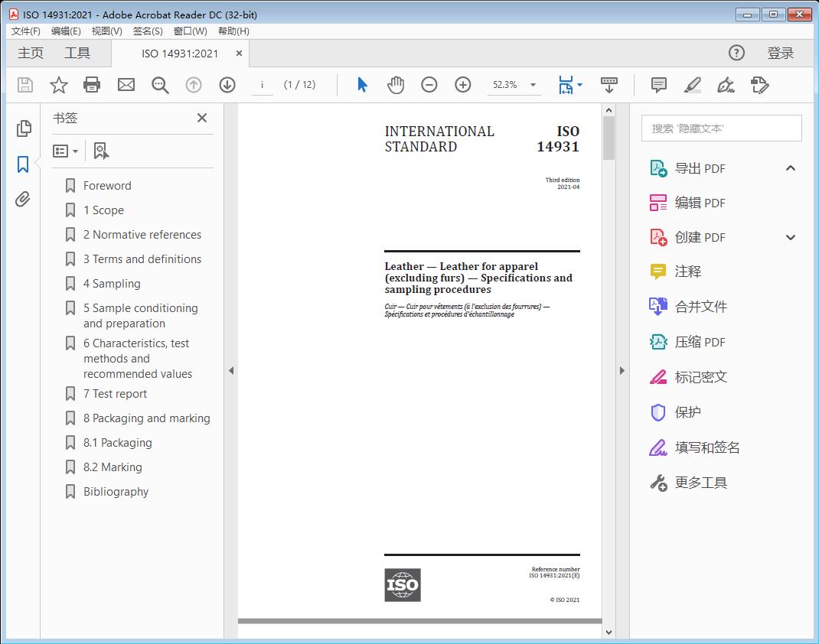This screenshot has height=644, width=819.
Task: Send file by email envelope icon
Action: pyautogui.click(x=126, y=85)
